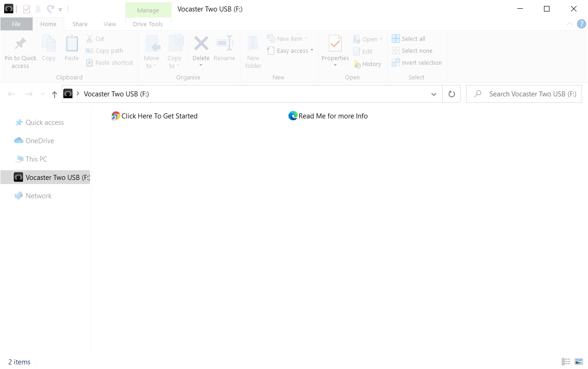Viewport: 588px width, 369px height.
Task: Open the Drive Tools tab
Action: [x=148, y=24]
